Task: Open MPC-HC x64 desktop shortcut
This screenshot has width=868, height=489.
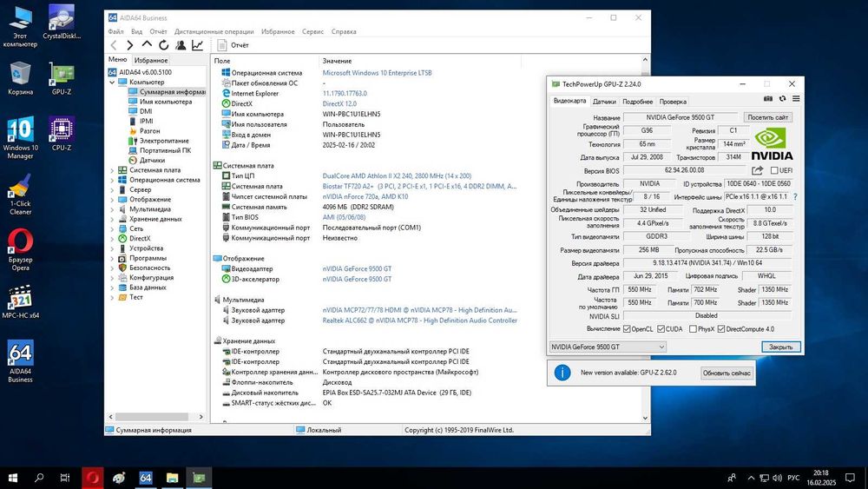Action: click(x=21, y=301)
